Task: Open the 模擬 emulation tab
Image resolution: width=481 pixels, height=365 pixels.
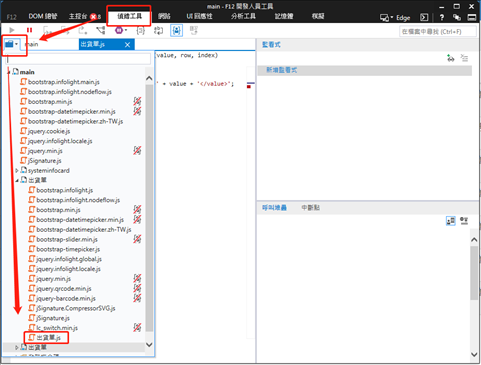Action: [x=318, y=16]
